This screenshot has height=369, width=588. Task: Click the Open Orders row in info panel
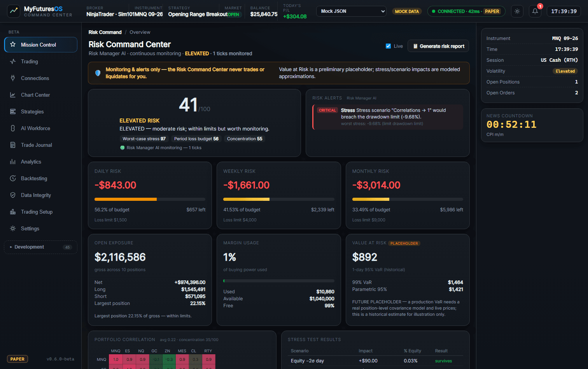click(x=532, y=93)
